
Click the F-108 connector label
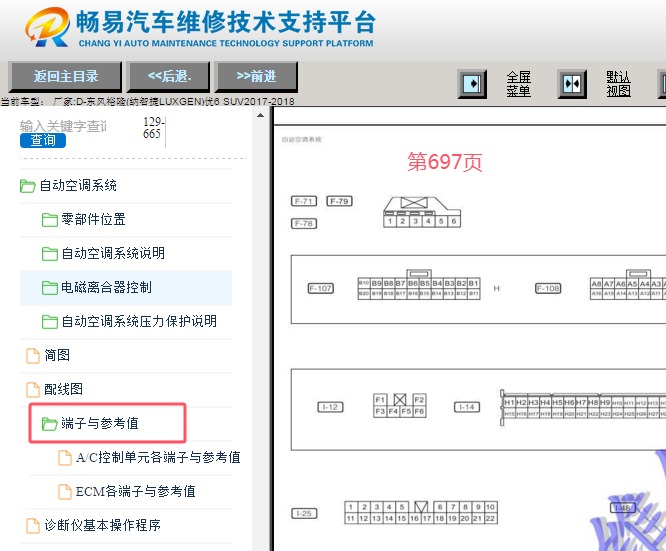click(x=548, y=288)
